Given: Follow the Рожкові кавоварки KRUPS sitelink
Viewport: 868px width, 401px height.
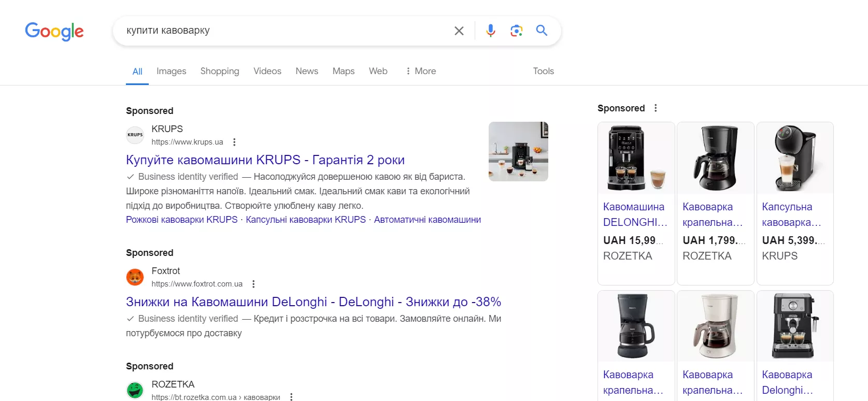Looking at the screenshot, I should [182, 220].
